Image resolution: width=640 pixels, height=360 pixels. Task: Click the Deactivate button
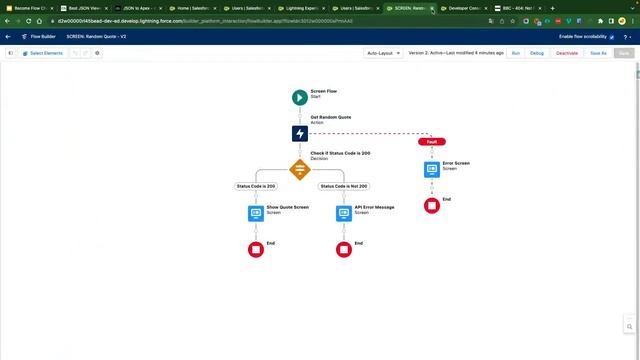tap(567, 53)
